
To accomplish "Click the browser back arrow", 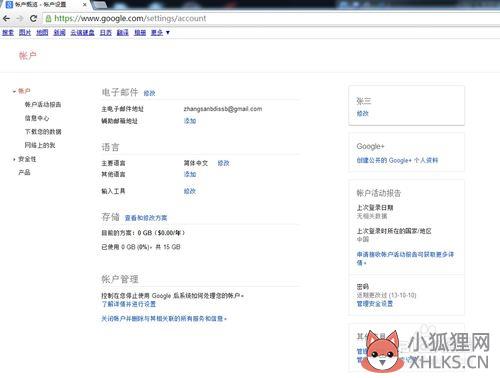I will click(6, 19).
